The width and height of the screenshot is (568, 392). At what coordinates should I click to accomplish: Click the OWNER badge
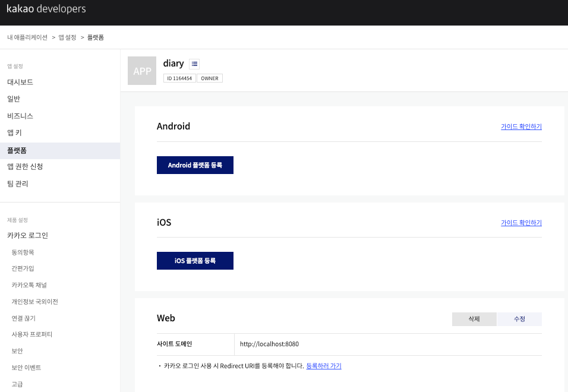tap(210, 78)
